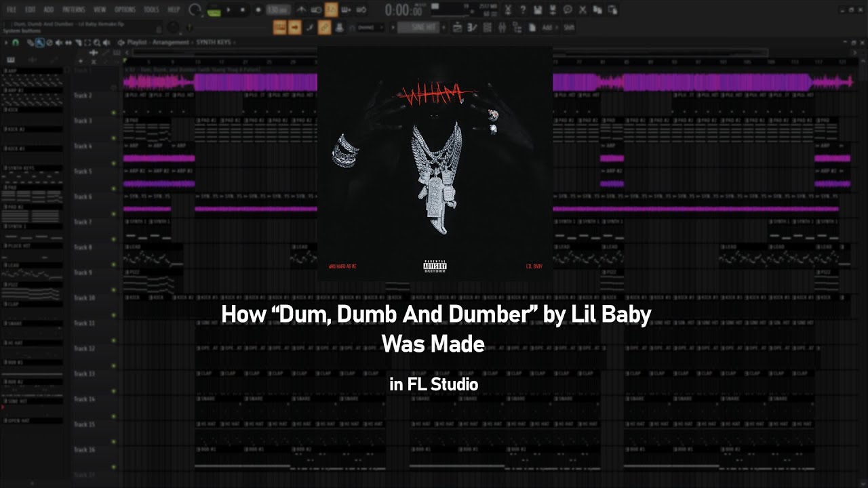
Task: Select the playlist Draw pencil tool
Action: coord(31,42)
